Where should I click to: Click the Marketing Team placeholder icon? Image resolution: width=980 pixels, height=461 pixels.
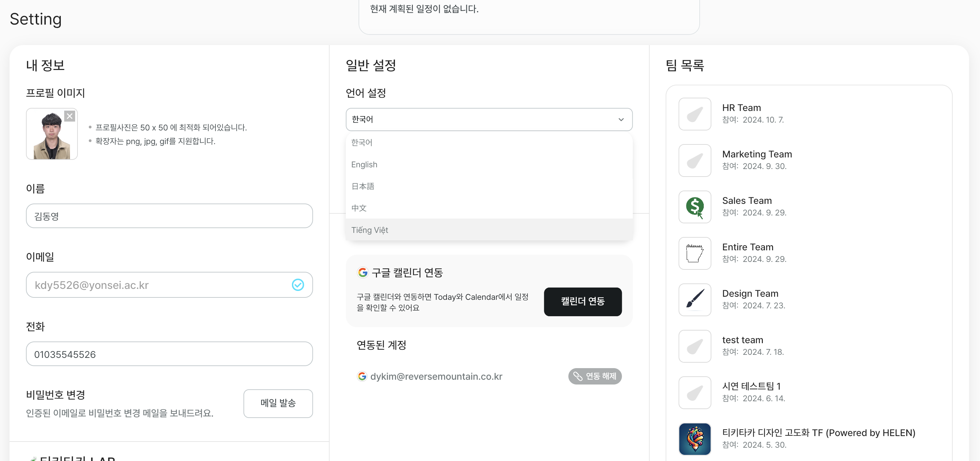click(x=695, y=160)
